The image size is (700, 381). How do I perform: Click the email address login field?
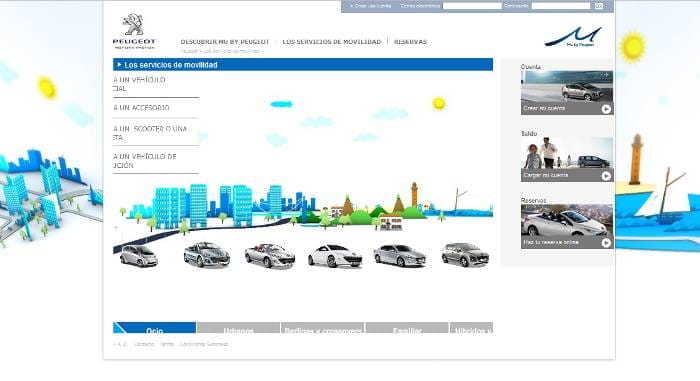point(472,6)
